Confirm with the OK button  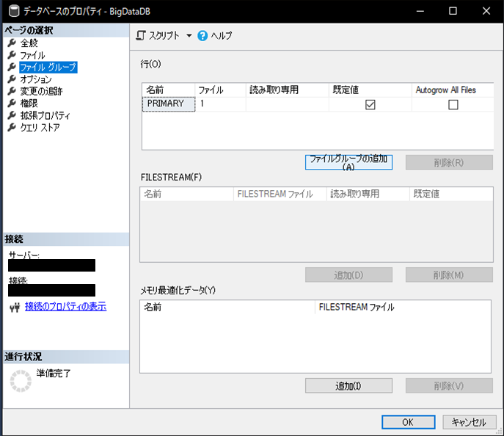(408, 422)
